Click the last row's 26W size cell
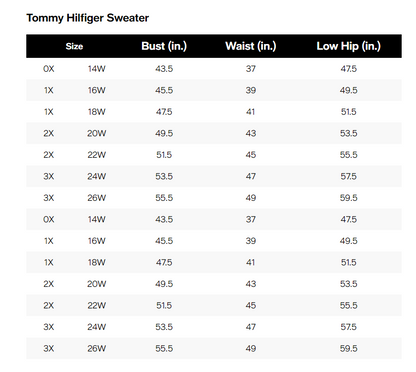416x372 pixels. click(97, 349)
